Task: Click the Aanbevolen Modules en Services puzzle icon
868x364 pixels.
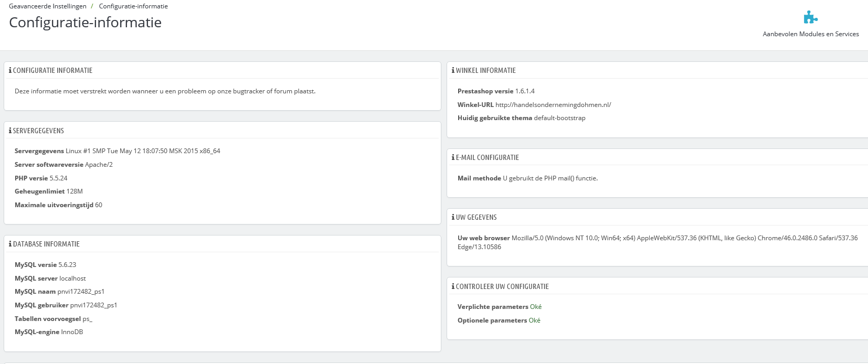Action: [x=810, y=18]
